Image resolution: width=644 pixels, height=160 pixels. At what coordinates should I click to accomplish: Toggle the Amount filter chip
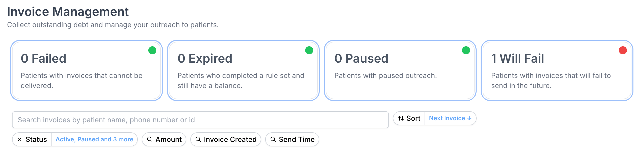click(164, 139)
